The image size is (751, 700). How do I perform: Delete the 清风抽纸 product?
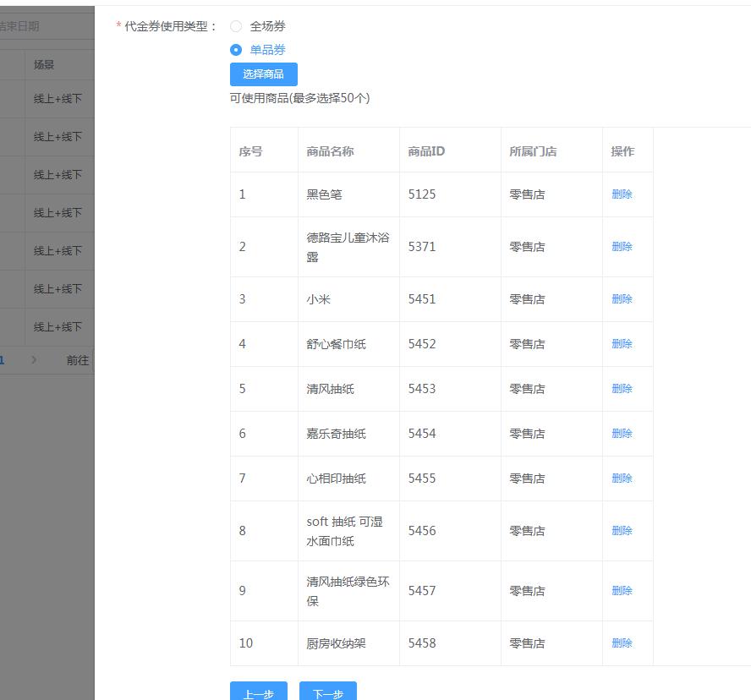tap(622, 388)
